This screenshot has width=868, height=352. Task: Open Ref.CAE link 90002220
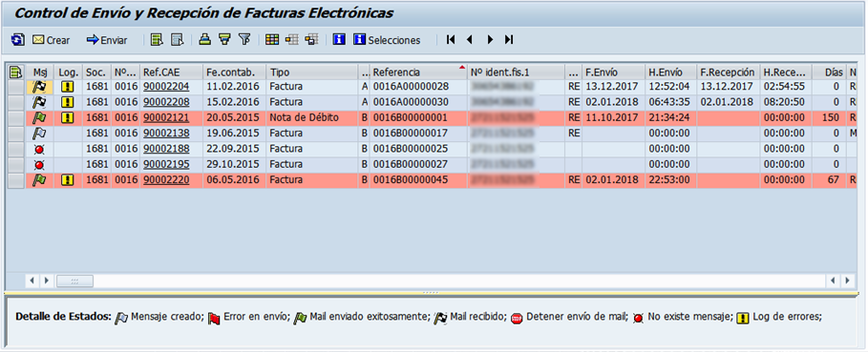click(x=166, y=179)
